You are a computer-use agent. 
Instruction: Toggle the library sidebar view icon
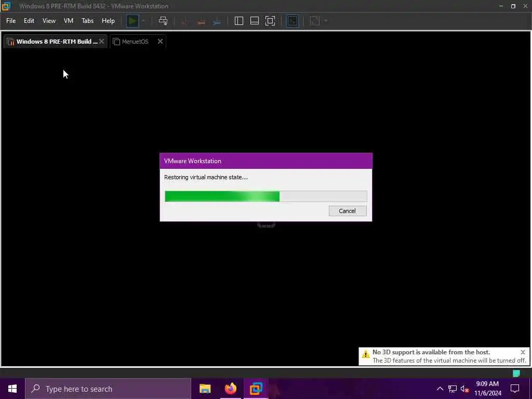pos(239,21)
